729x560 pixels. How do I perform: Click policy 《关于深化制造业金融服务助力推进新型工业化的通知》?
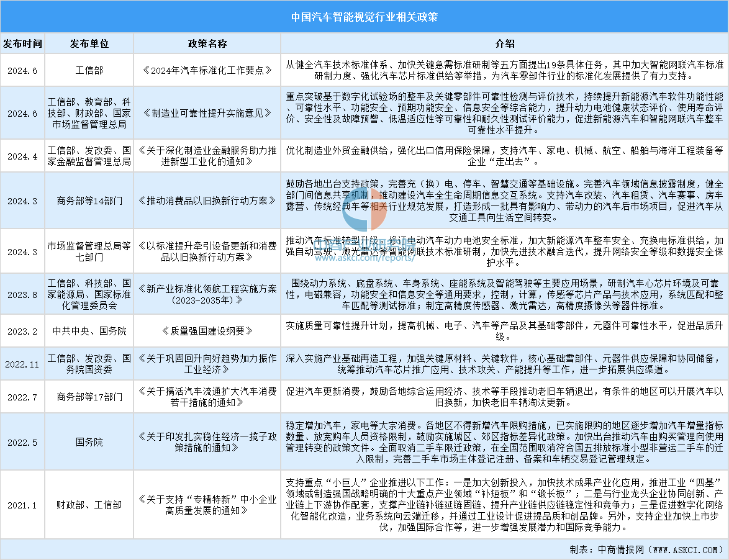207,156
